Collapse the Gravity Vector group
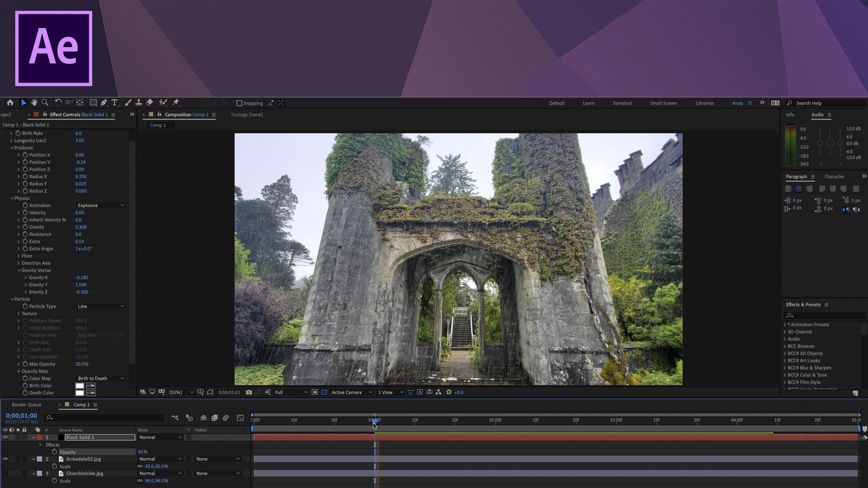 [19, 270]
